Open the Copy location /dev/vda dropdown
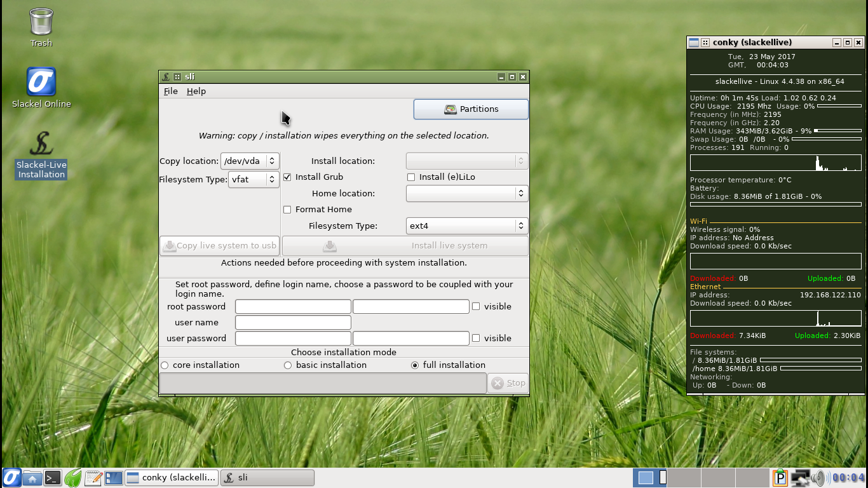The height and width of the screenshot is (488, 868). point(250,161)
